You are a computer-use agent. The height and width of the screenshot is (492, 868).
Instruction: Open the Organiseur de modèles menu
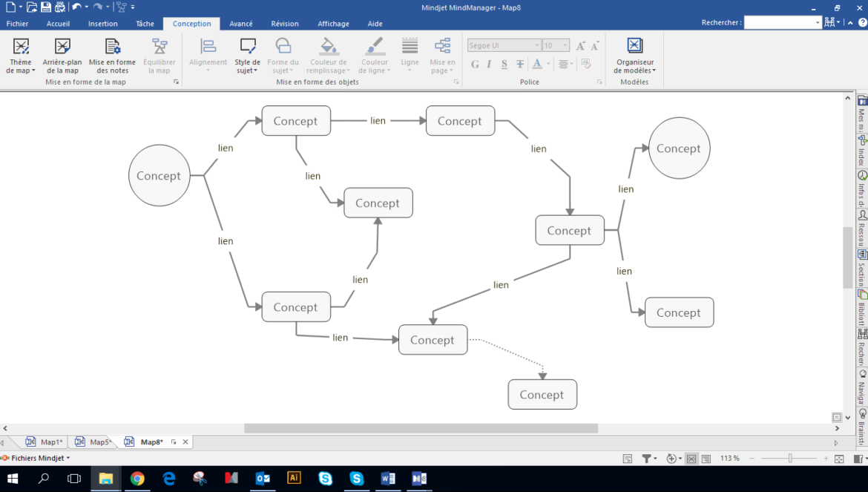click(634, 56)
